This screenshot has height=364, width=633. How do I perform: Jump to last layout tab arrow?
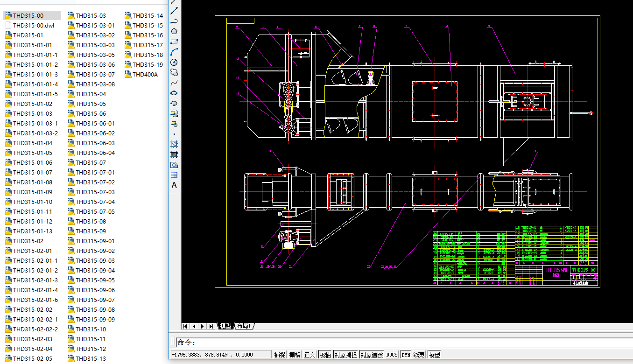211,326
